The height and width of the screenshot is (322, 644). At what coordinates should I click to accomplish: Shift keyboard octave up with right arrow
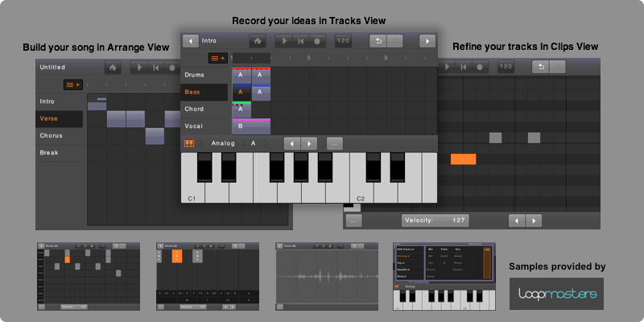coord(309,144)
